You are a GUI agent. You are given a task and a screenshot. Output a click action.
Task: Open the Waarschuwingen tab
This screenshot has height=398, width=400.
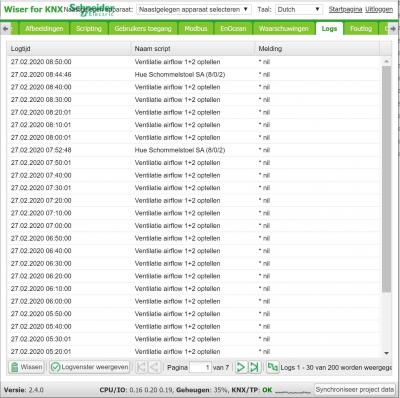click(x=284, y=29)
